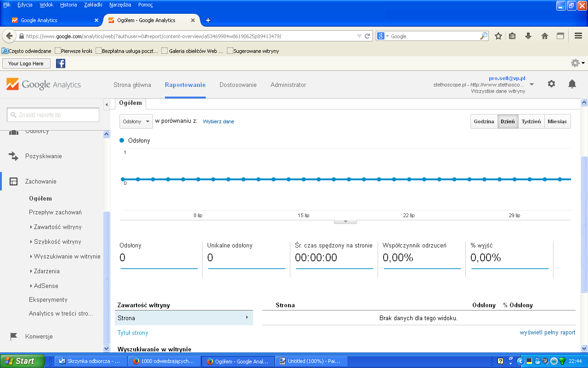This screenshot has width=588, height=368.
Task: Focus the Znajdź raporty search field
Action: coord(53,115)
